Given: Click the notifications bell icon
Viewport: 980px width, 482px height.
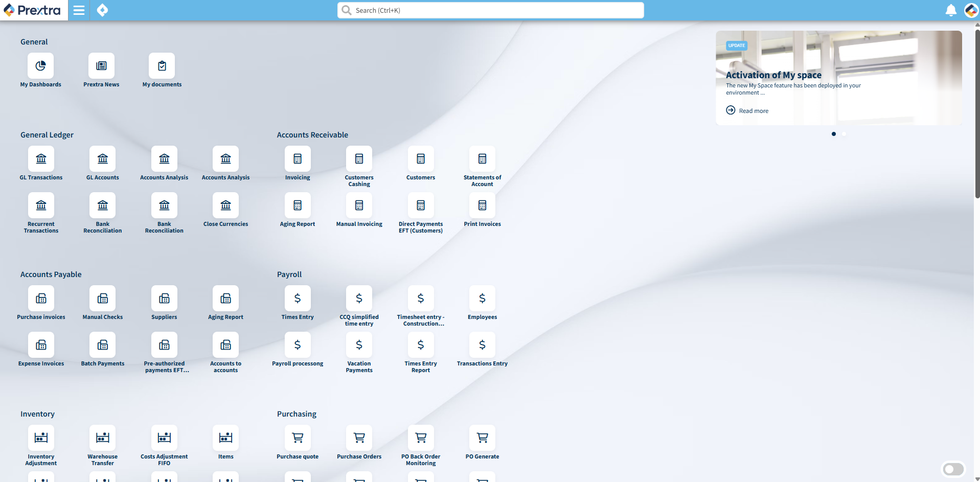Looking at the screenshot, I should (951, 10).
